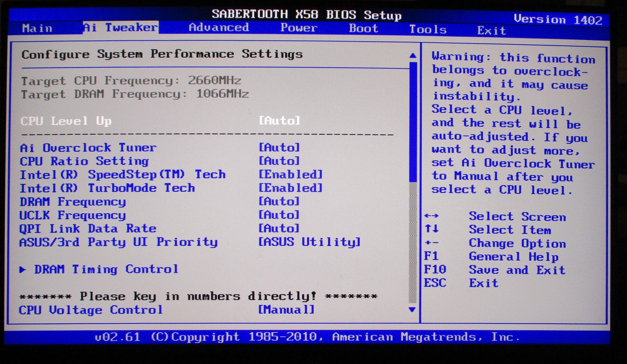Select the DRAM Frequency label

click(x=73, y=202)
